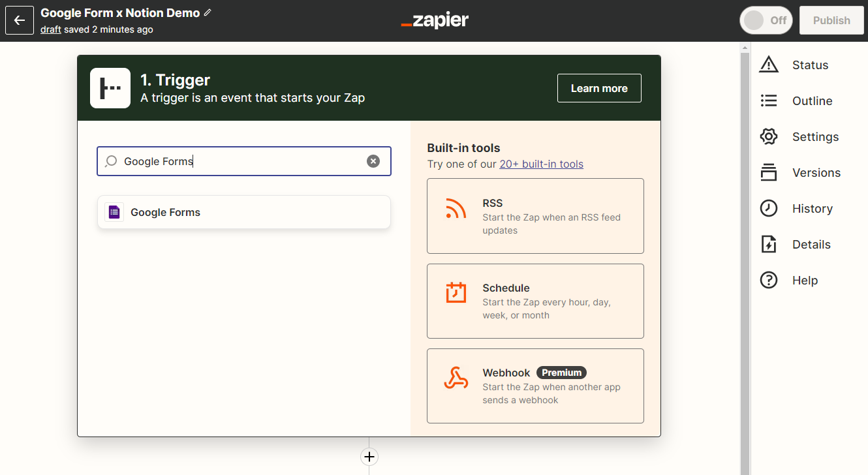Open Settings in the sidebar

(x=815, y=137)
